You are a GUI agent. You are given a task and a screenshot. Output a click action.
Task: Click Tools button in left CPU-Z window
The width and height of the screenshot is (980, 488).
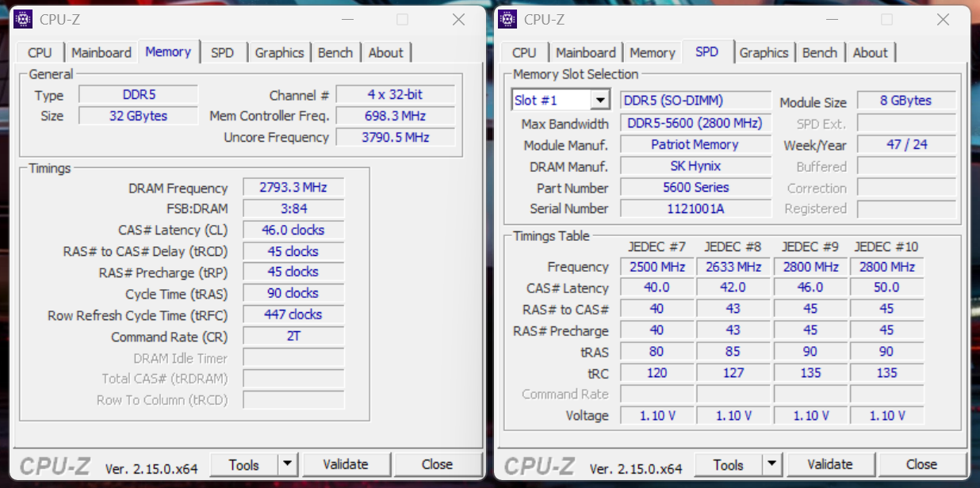(x=244, y=465)
